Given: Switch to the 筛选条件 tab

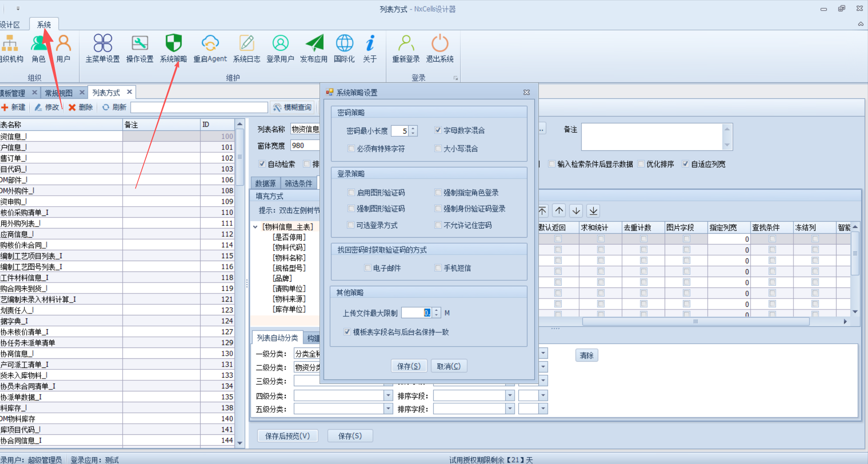Looking at the screenshot, I should (298, 183).
